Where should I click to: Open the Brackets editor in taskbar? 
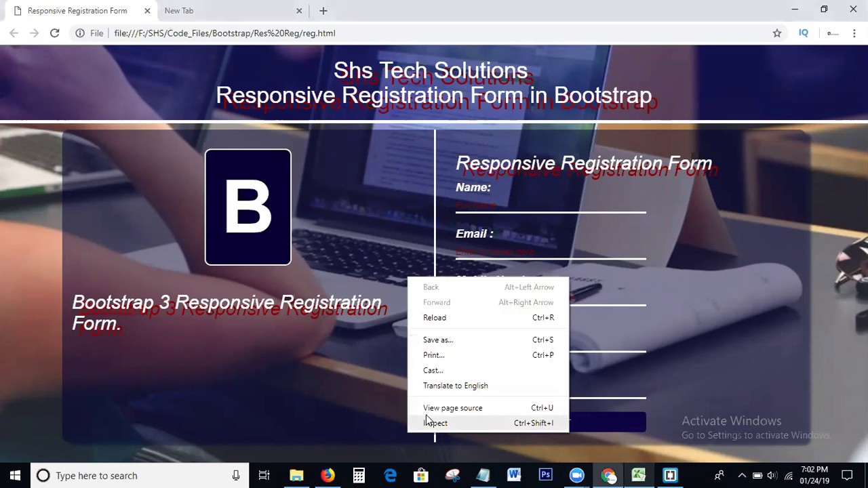[x=670, y=475]
